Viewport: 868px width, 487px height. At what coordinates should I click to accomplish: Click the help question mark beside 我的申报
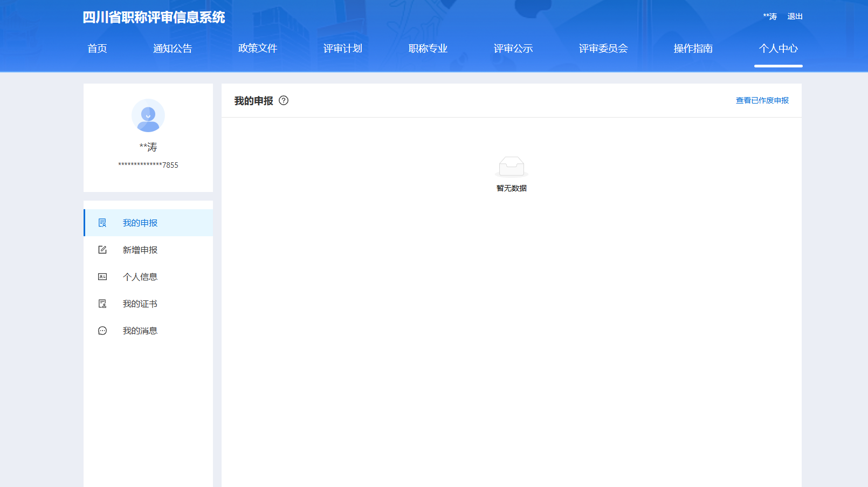284,100
